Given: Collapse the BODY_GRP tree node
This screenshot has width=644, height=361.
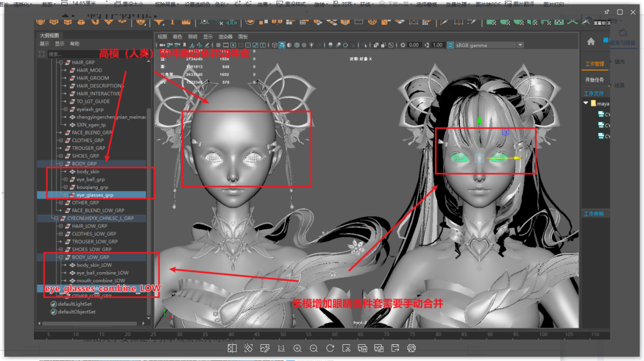Looking at the screenshot, I should 60,164.
